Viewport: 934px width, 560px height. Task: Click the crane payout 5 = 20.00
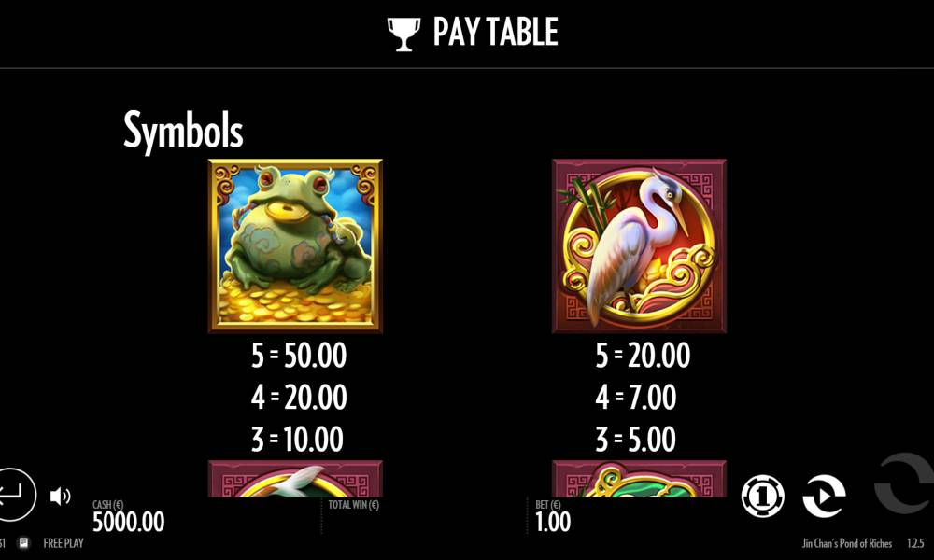tap(643, 356)
